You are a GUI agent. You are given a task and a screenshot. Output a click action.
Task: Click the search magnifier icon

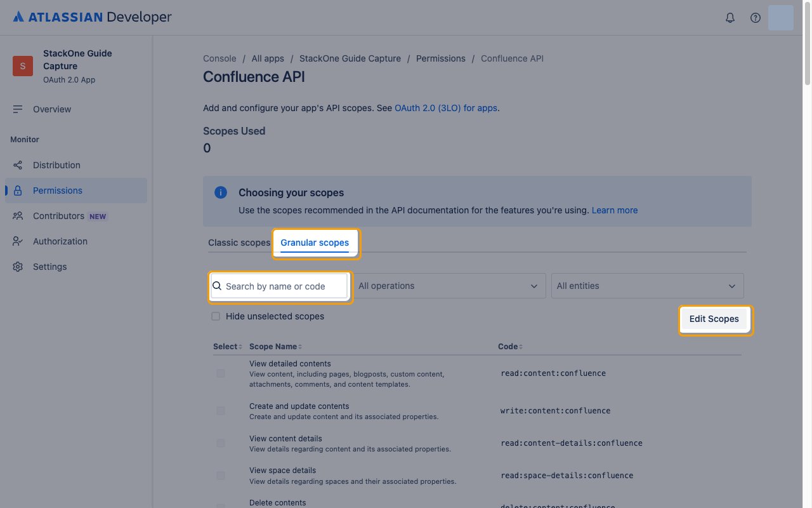coord(217,286)
